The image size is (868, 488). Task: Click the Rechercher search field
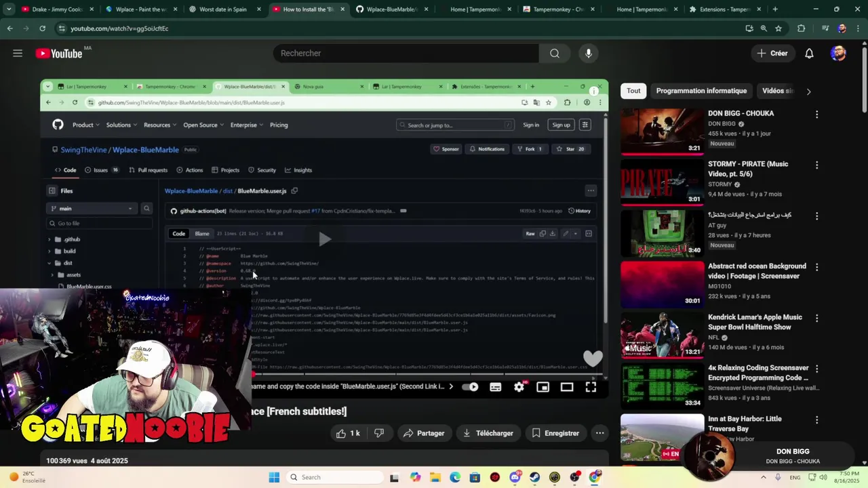pyautogui.click(x=406, y=53)
